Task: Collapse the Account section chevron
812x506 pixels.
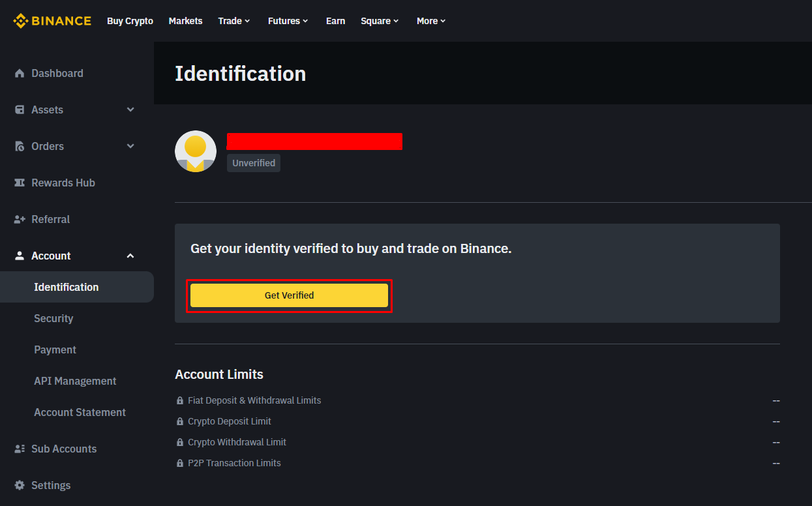Action: 130,256
